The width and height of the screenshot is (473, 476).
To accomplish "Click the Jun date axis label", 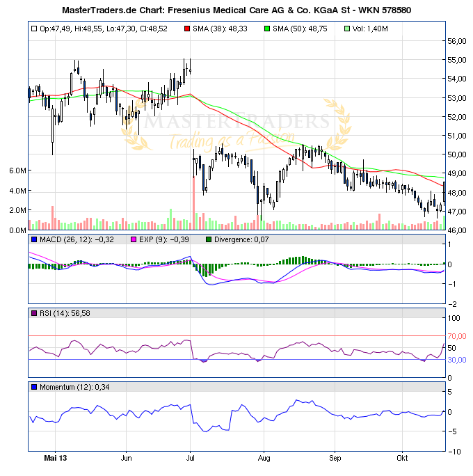I will tap(126, 458).
